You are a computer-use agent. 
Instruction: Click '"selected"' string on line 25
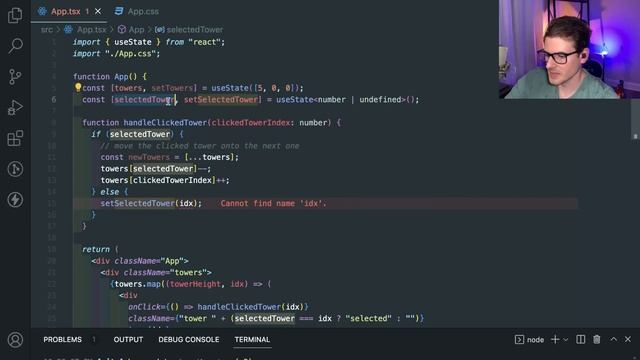click(x=368, y=318)
